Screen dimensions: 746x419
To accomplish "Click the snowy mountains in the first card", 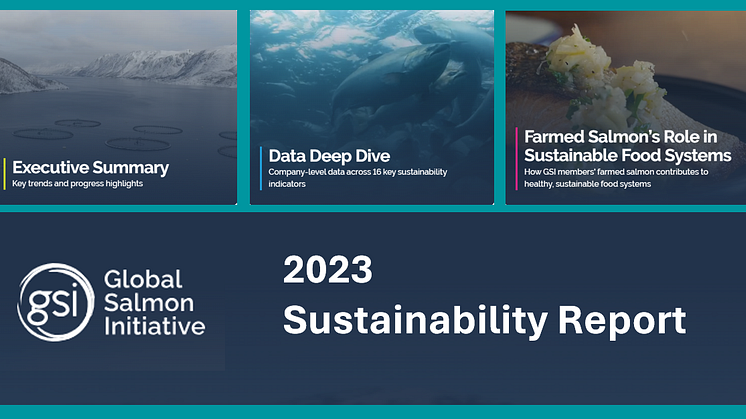I will pyautogui.click(x=150, y=65).
